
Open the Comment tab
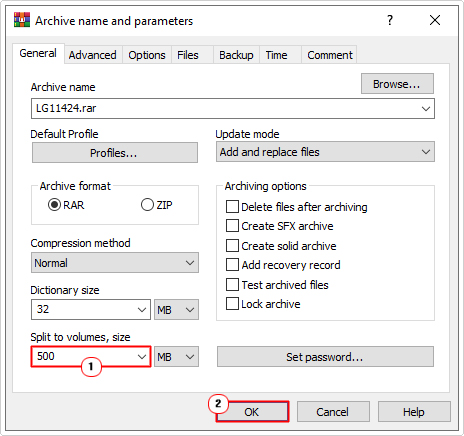(330, 55)
